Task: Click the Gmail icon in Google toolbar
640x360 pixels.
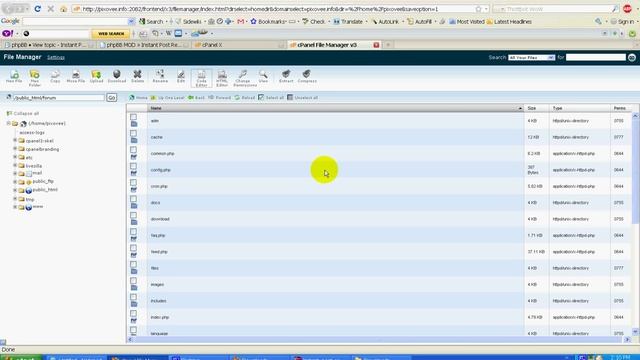Action: coord(240,21)
